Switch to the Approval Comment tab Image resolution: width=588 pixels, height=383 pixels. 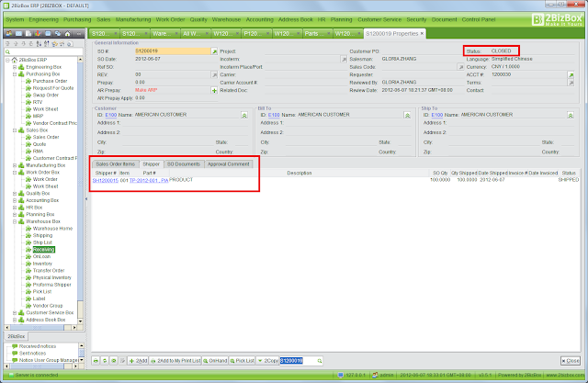click(229, 164)
